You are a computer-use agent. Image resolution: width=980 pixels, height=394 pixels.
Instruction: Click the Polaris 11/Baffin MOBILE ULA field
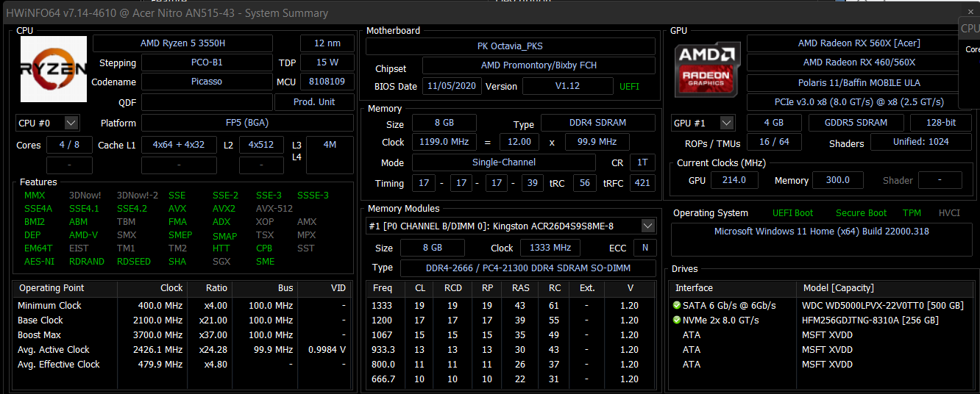(x=859, y=83)
